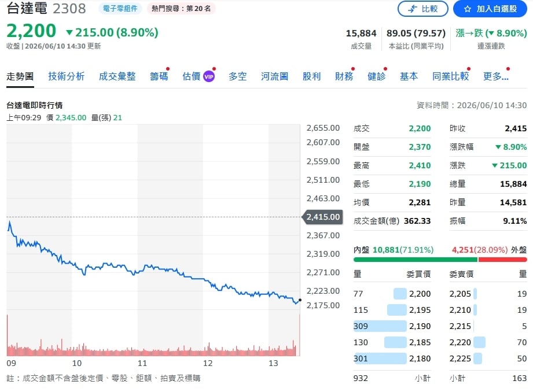Open the 籌碼 tab with red dot
The image size is (533, 392).
pyautogui.click(x=159, y=76)
